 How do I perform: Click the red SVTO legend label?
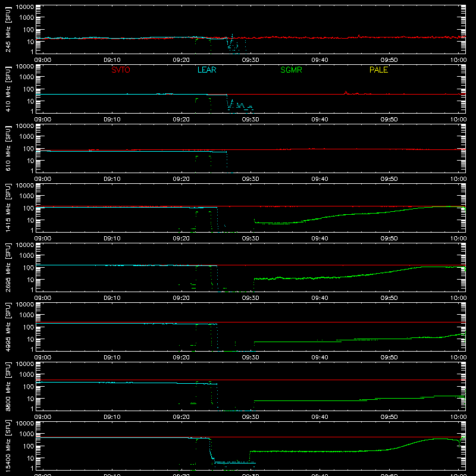121,70
